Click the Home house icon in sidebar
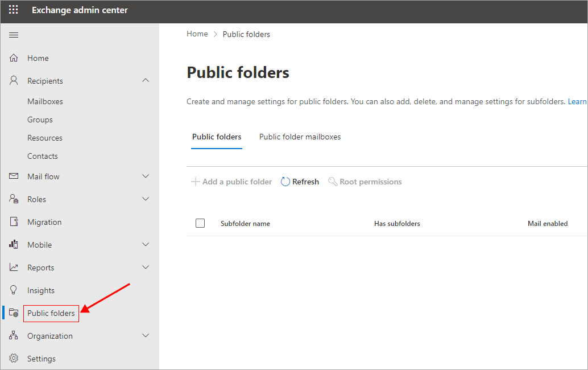 14,58
